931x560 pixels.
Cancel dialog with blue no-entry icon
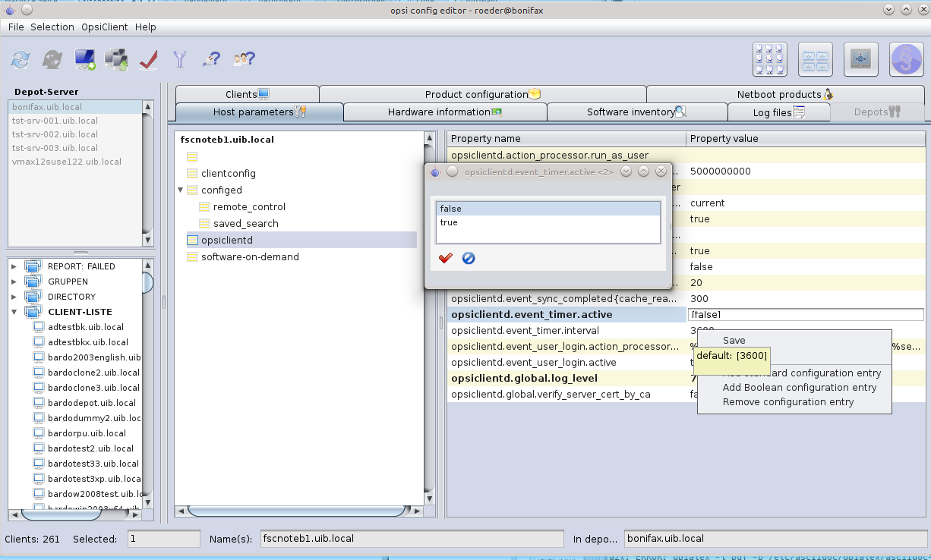coord(469,258)
